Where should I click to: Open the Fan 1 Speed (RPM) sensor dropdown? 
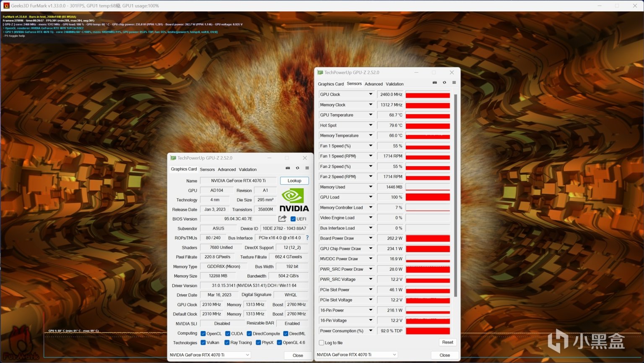(x=371, y=156)
